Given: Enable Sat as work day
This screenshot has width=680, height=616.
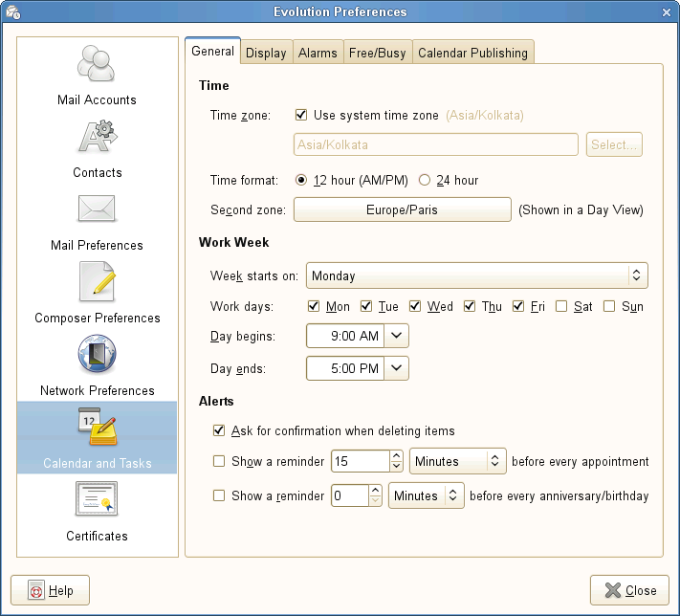Looking at the screenshot, I should click(x=561, y=306).
